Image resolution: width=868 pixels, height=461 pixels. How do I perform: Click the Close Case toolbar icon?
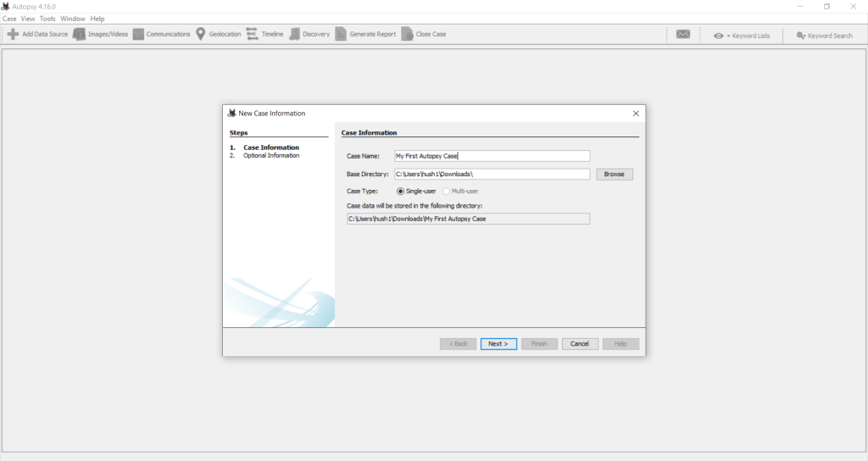[x=407, y=34]
